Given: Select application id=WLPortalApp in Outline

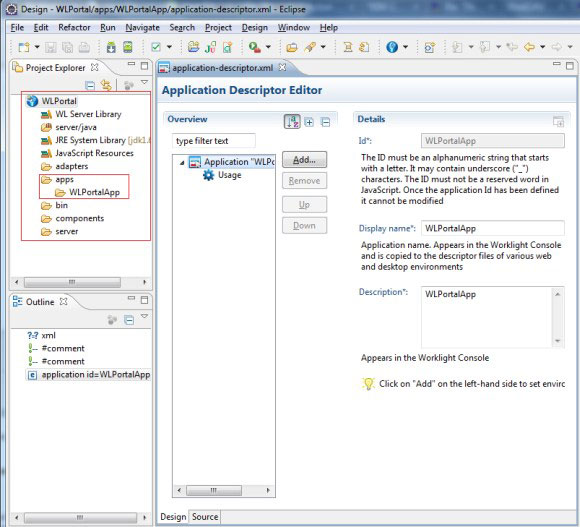Looking at the screenshot, I should (x=89, y=375).
